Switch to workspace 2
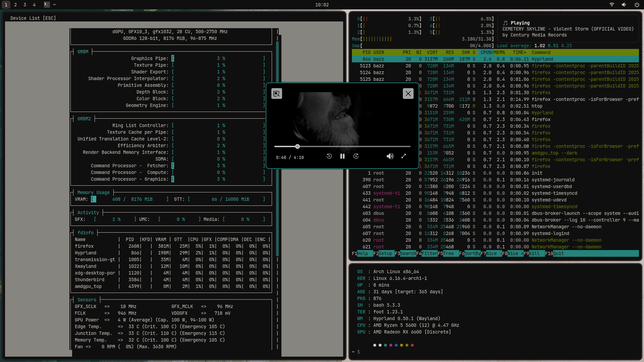 [x=15, y=5]
